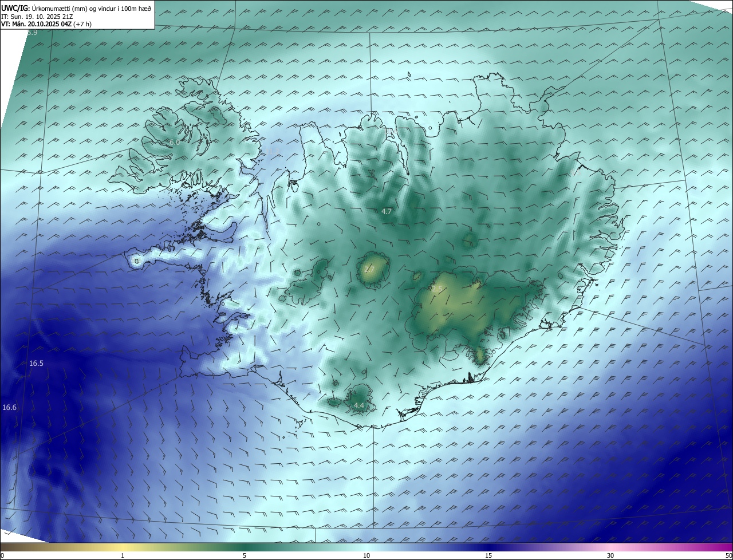
Task: Click the 4.4 value label on the southern glacier
Action: pos(359,405)
